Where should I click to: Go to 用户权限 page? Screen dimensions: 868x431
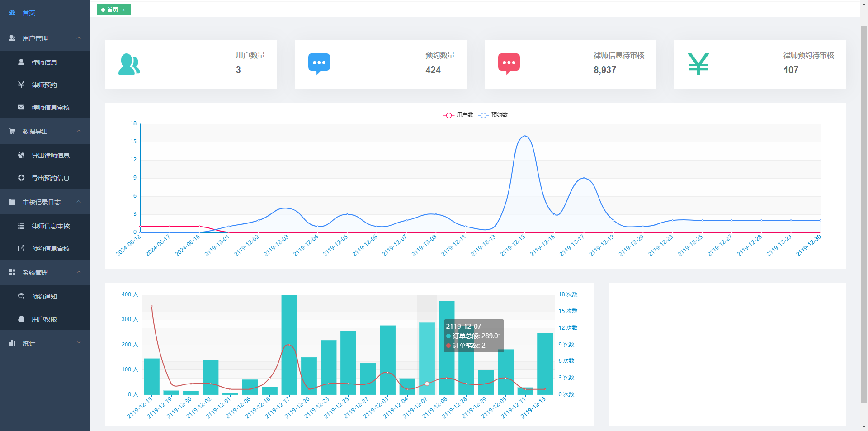click(x=45, y=319)
